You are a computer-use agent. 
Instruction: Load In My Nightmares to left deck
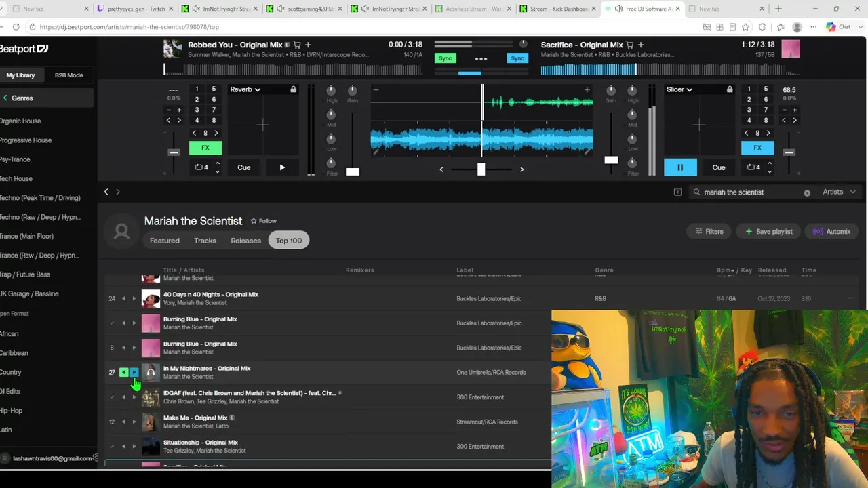tap(123, 372)
